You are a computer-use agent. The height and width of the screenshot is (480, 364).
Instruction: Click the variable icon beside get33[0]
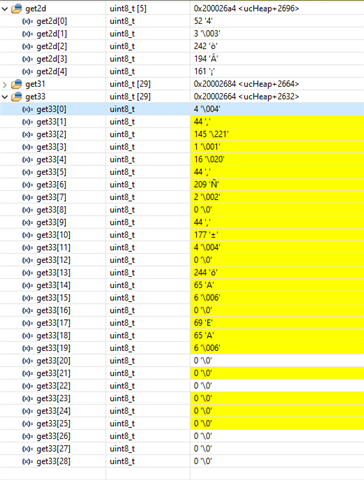tap(27, 109)
